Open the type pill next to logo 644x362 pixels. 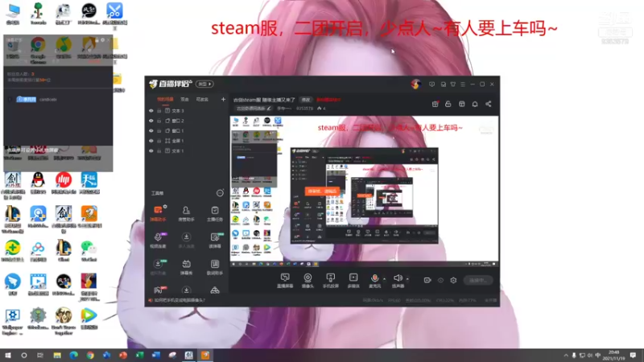(204, 84)
